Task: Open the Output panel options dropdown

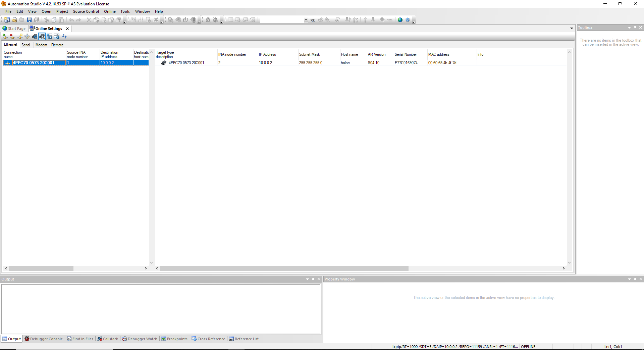Action: [x=307, y=279]
